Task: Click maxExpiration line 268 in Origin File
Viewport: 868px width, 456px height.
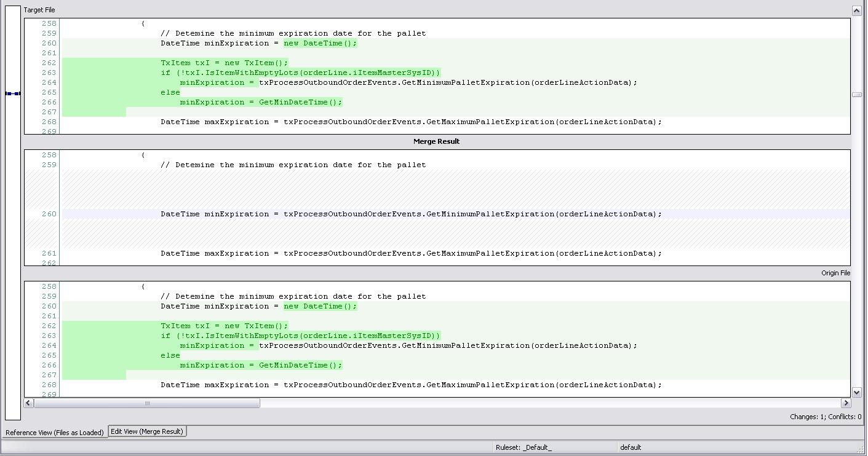Action: (x=412, y=385)
